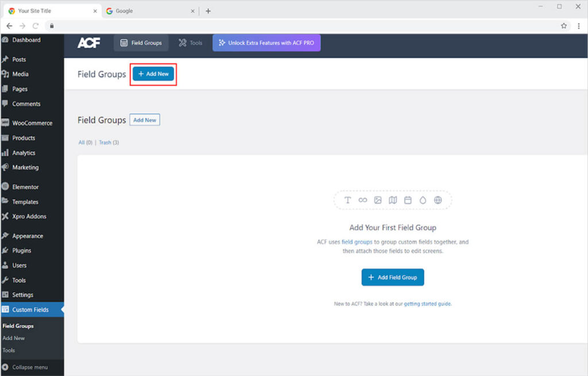This screenshot has width=588, height=376.
Task: Click the Analytics bar chart icon
Action: [5, 153]
